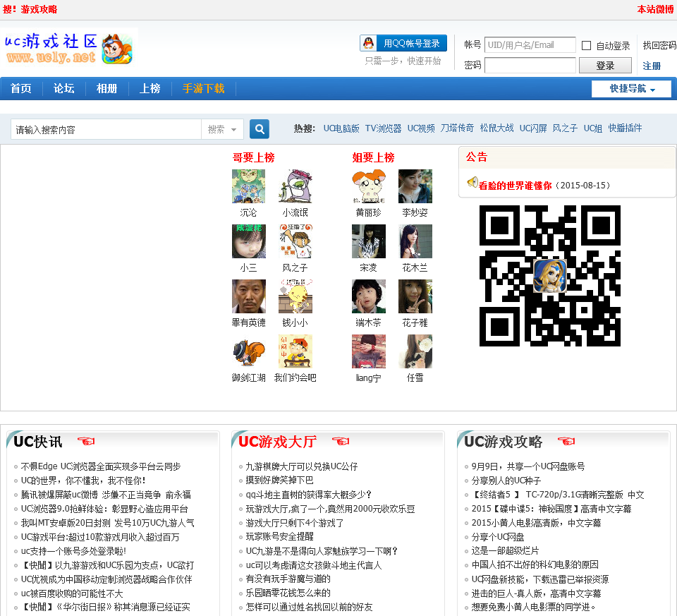Click hot search term 快播插件

(x=625, y=128)
